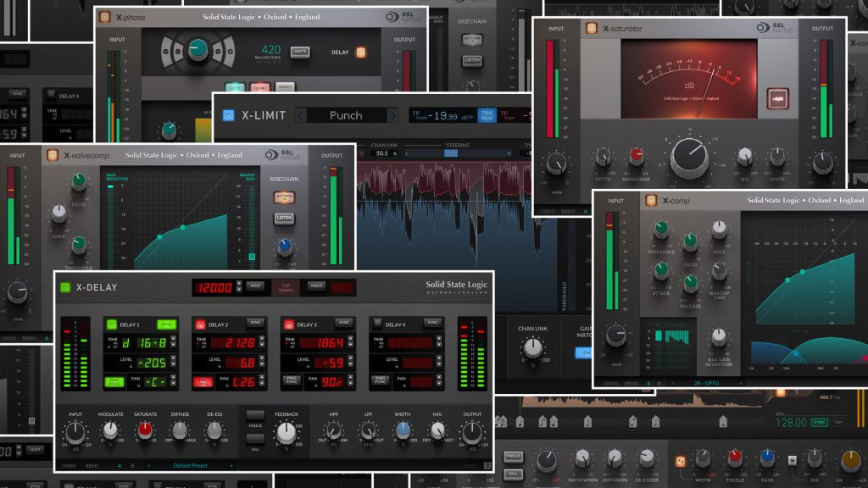Enable Sync on Delay 1
The height and width of the screenshot is (488, 868).
167,324
